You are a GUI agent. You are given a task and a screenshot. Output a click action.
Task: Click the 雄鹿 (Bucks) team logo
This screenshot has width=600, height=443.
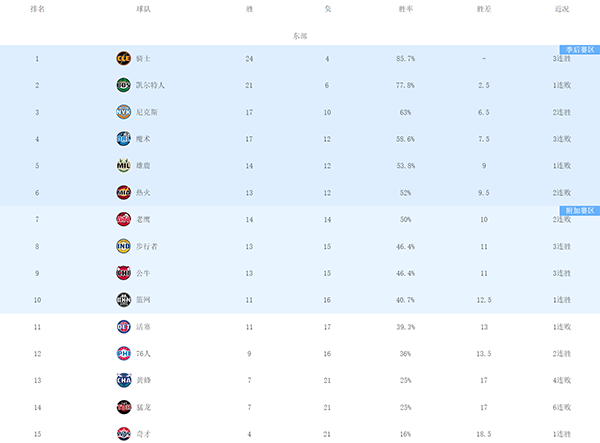[123, 165]
